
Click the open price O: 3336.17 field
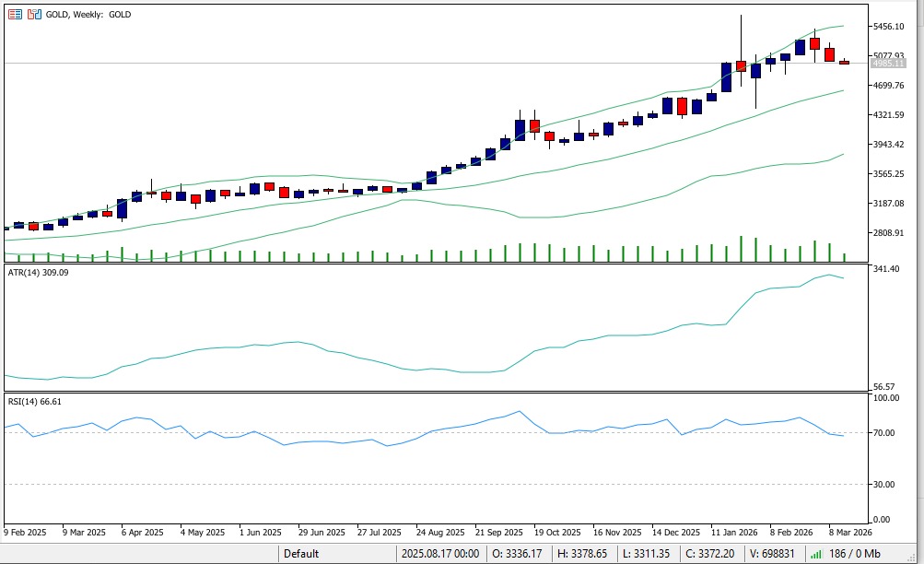click(518, 554)
